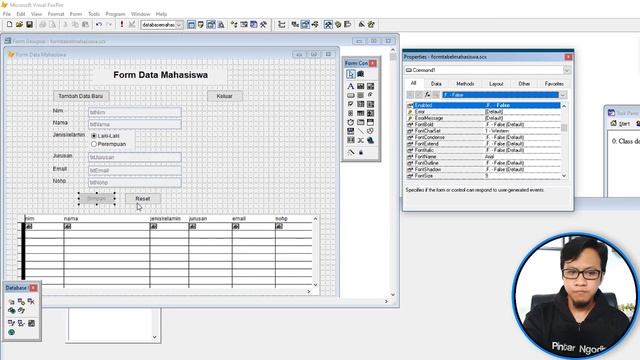Select the Option Group control tool
Screen dimensions: 640x360
click(x=370, y=95)
